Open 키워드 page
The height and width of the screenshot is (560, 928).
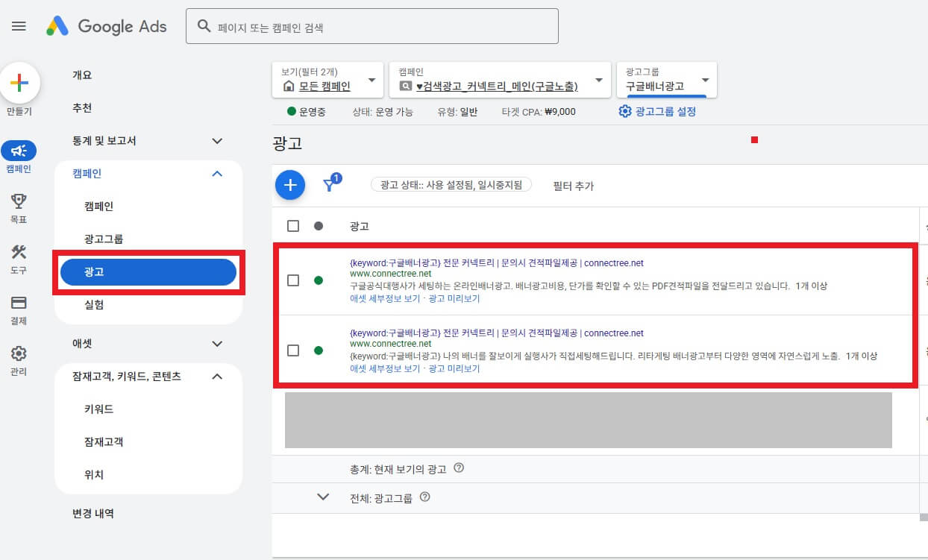click(99, 409)
